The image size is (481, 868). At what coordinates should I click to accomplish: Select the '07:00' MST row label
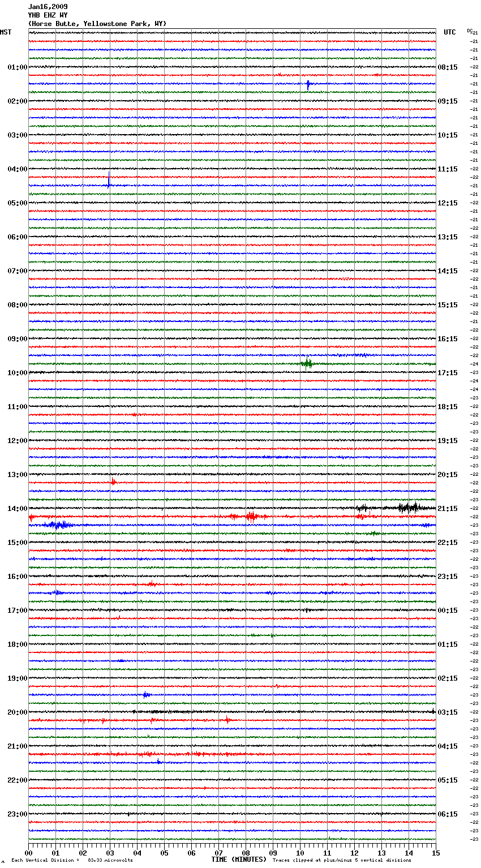[18, 271]
